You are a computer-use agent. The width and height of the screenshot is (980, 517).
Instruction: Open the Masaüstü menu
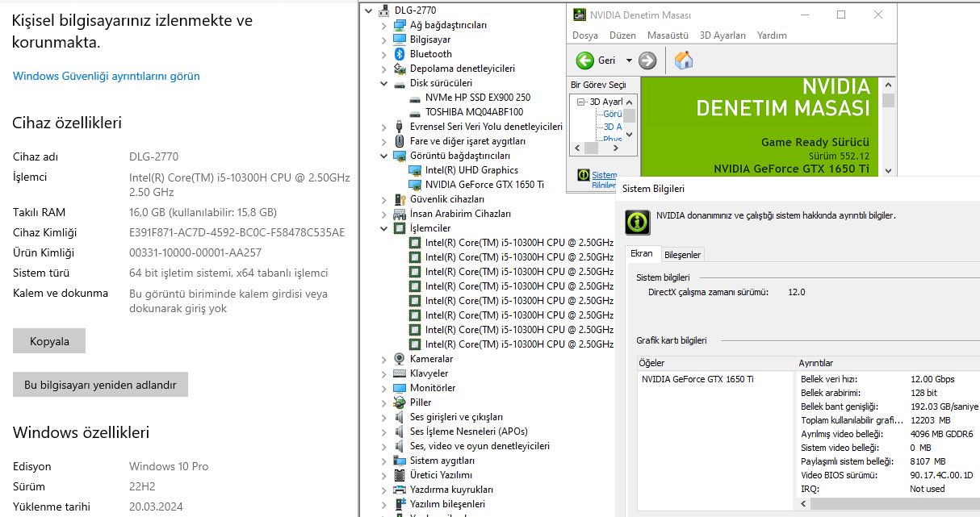(x=668, y=35)
